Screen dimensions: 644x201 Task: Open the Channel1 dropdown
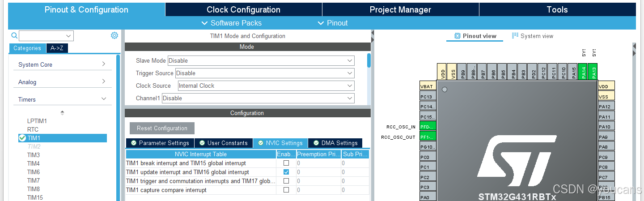click(x=258, y=98)
